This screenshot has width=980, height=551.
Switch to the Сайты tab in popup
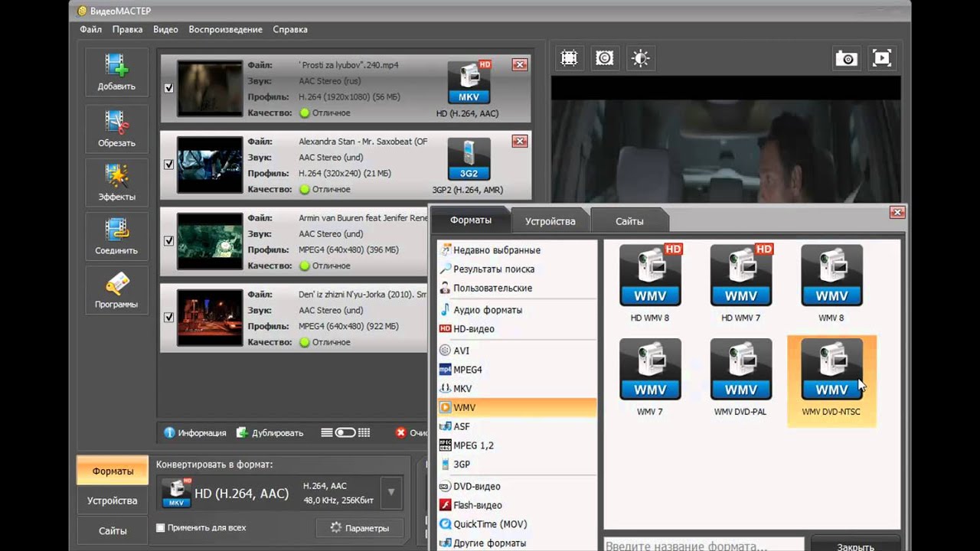[629, 221]
